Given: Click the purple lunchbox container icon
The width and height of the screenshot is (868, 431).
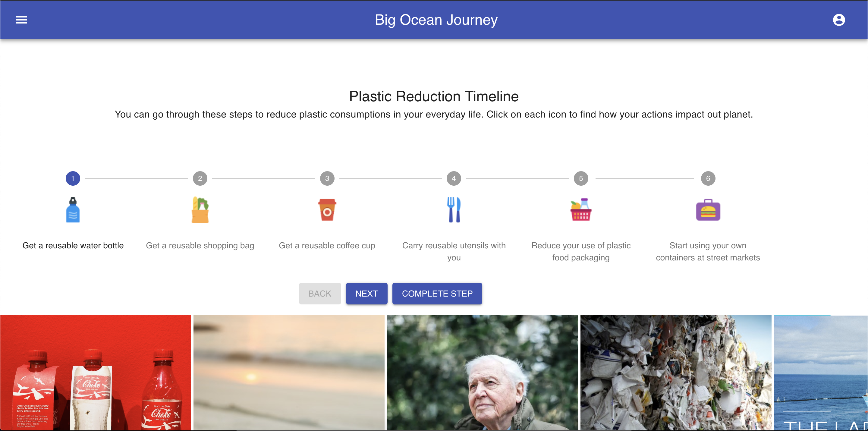Looking at the screenshot, I should coord(708,209).
